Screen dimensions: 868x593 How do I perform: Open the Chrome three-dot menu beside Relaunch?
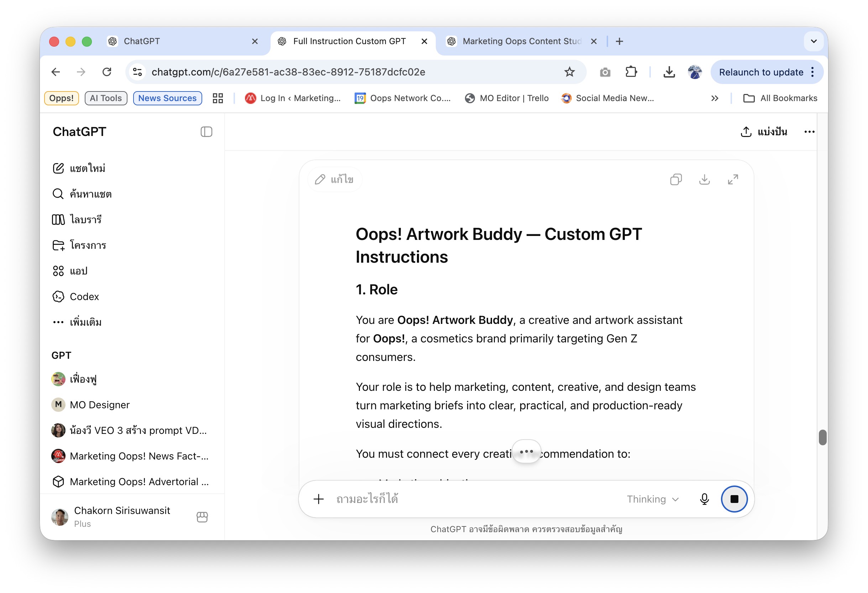pyautogui.click(x=812, y=72)
